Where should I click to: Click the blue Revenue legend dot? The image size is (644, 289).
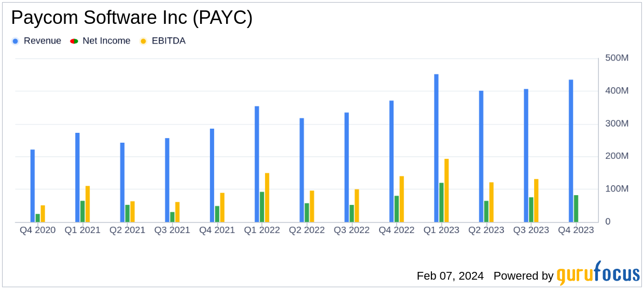tap(15, 41)
